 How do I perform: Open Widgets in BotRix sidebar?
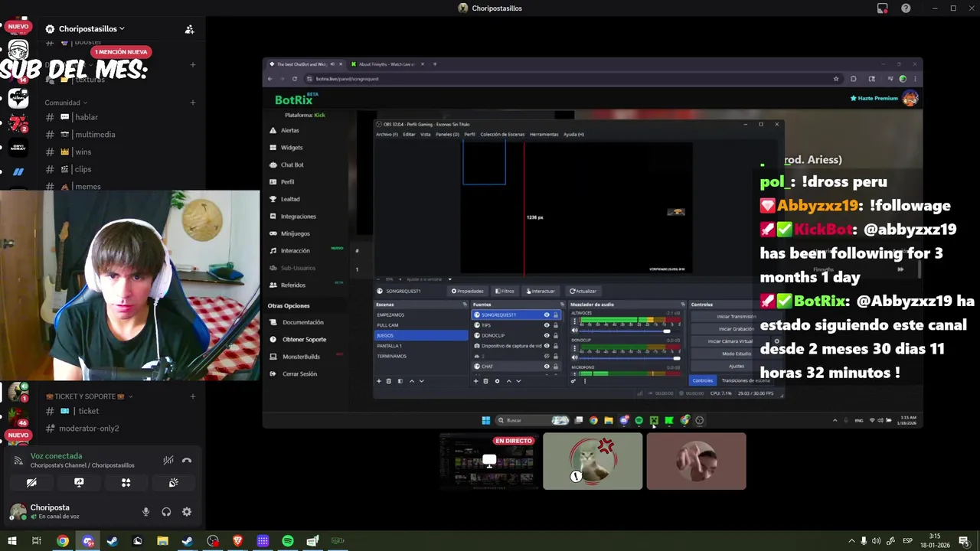click(292, 147)
